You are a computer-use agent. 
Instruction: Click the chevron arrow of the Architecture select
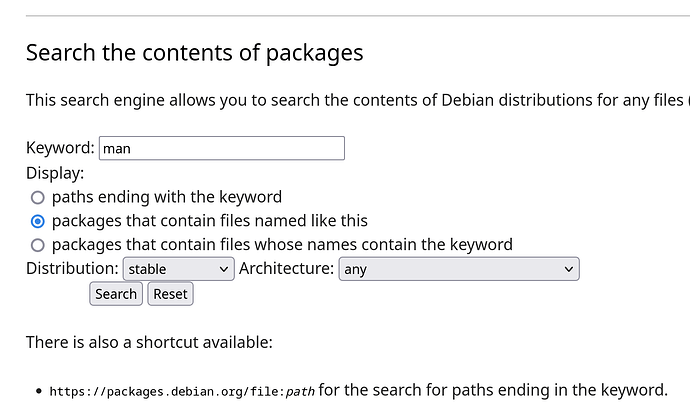[x=569, y=269]
